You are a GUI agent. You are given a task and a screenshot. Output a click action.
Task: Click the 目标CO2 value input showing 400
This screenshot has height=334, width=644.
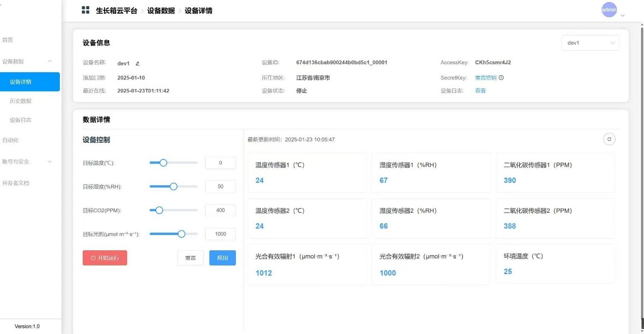220,210
